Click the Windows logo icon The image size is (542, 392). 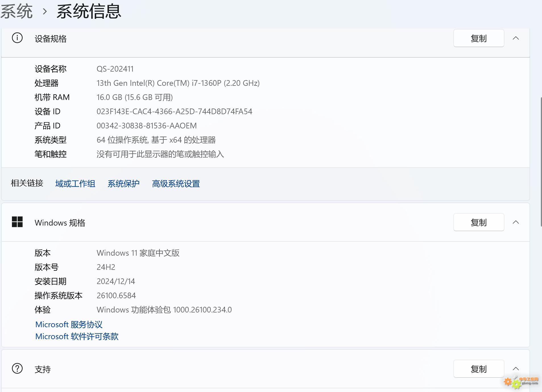17,222
